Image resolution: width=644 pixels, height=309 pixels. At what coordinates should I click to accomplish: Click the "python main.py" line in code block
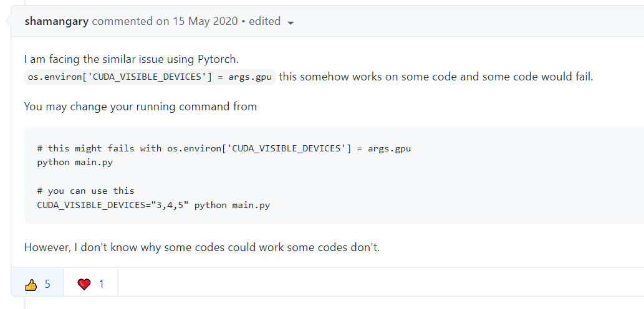click(x=75, y=162)
